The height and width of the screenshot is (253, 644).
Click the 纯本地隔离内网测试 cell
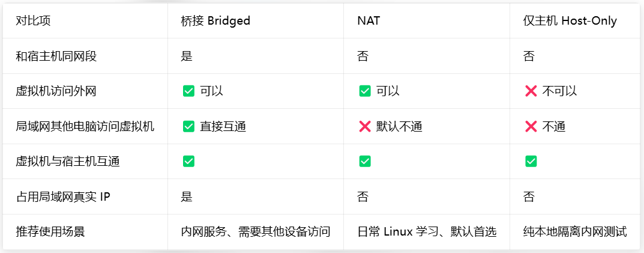(575, 232)
